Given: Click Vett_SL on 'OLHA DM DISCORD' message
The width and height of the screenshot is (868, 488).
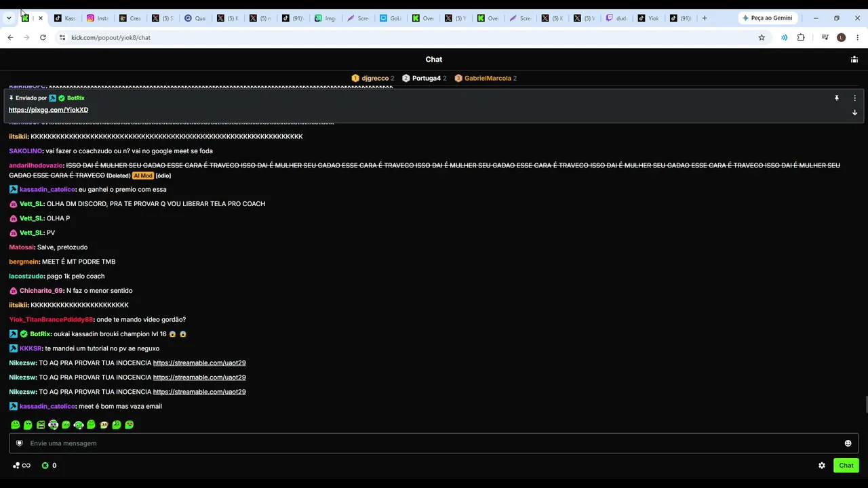Looking at the screenshot, I should 31,204.
